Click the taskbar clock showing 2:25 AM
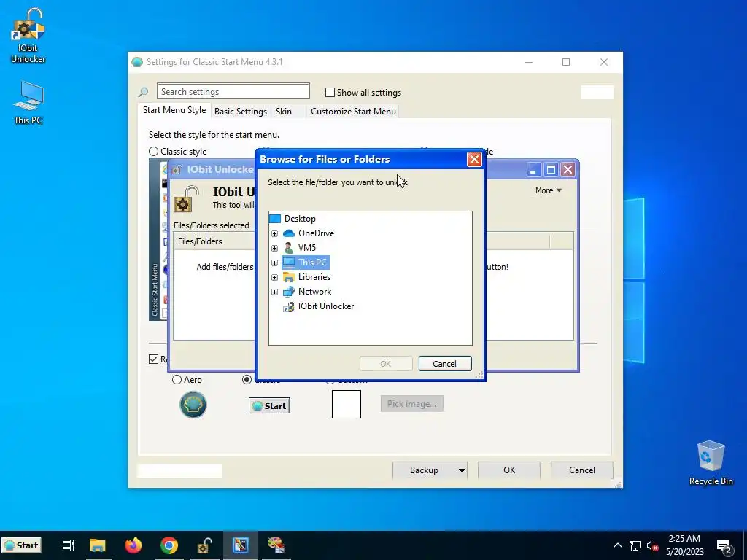Viewport: 747px width, 560px height. (x=684, y=545)
